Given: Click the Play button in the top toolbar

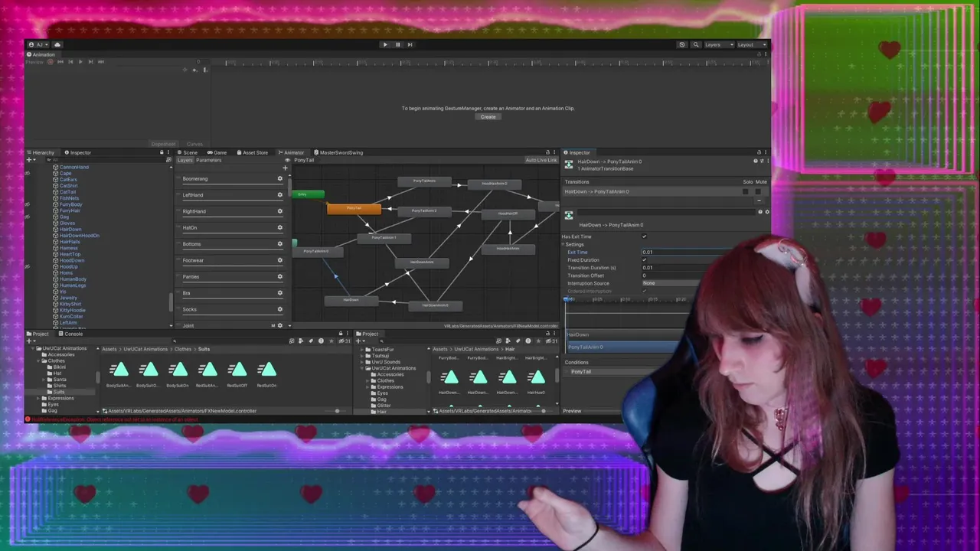Looking at the screenshot, I should click(385, 44).
